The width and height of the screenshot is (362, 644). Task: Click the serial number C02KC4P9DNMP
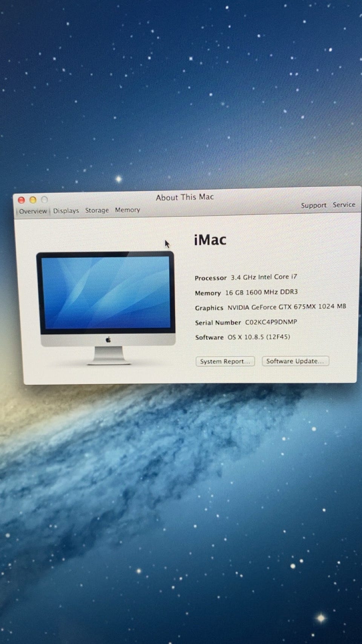[x=271, y=322]
